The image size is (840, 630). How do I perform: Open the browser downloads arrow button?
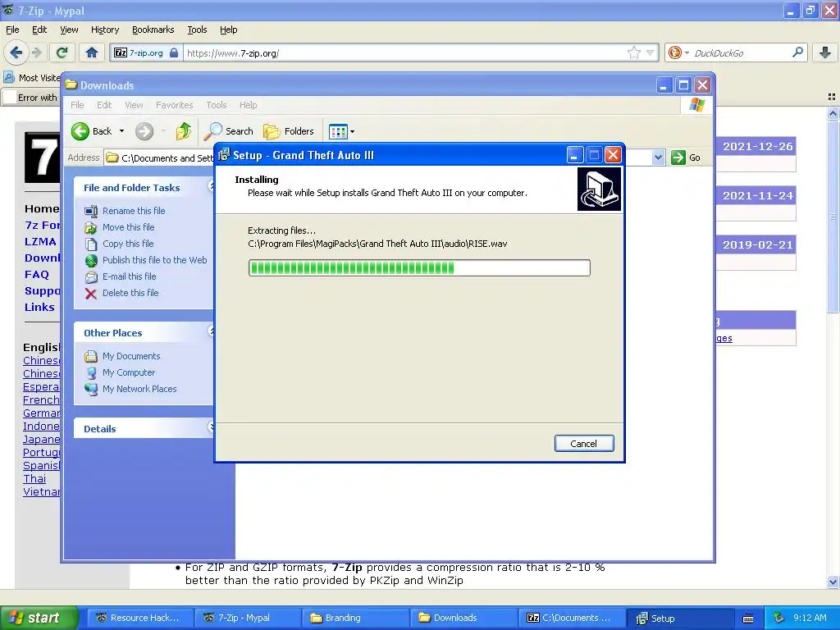point(825,52)
